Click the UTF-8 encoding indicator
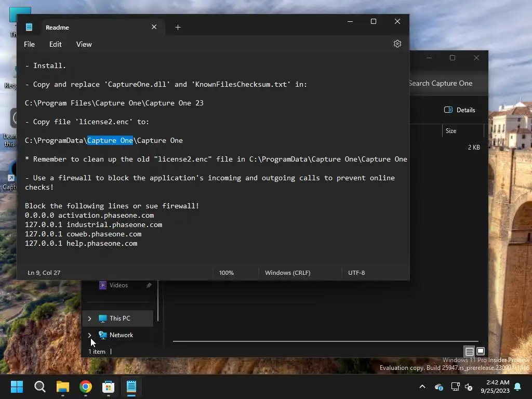The width and height of the screenshot is (532, 399). [356, 272]
